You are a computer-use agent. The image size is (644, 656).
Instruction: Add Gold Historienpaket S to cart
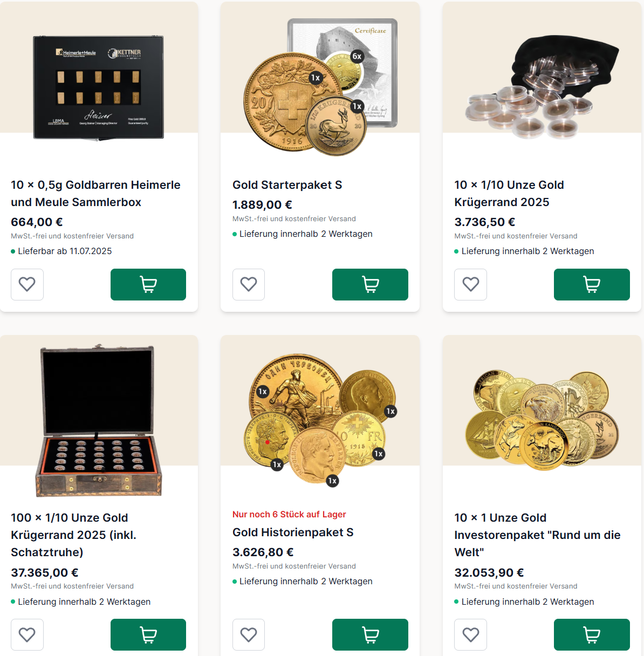tap(370, 634)
